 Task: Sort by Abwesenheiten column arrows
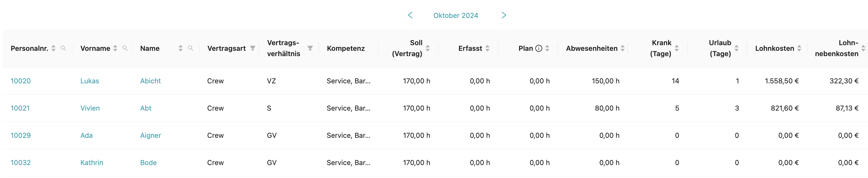coord(622,48)
